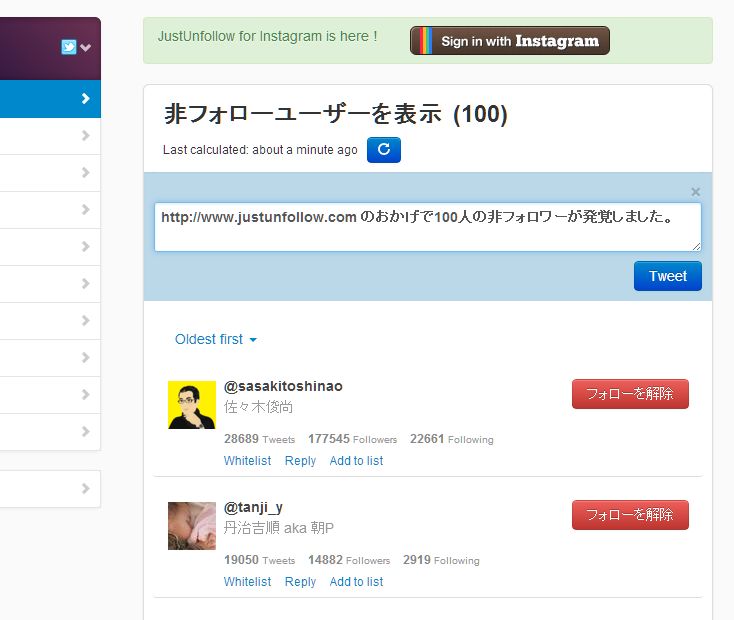
Task: Click the blue Tweet button
Action: coord(668,276)
